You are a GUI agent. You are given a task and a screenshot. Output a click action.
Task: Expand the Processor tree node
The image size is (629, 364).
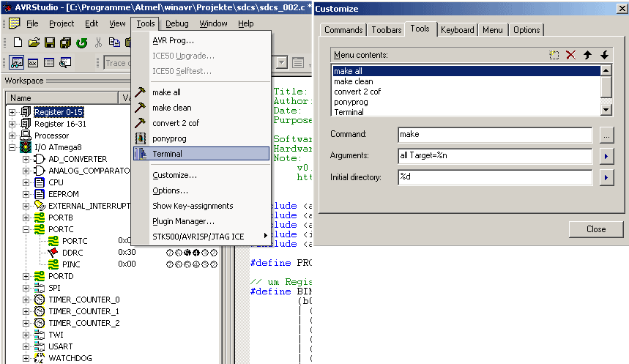tap(12, 135)
